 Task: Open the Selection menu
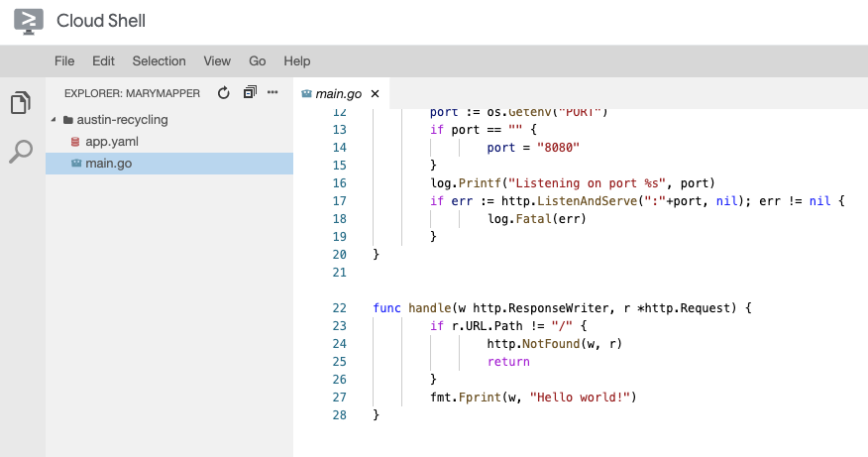pyautogui.click(x=159, y=61)
